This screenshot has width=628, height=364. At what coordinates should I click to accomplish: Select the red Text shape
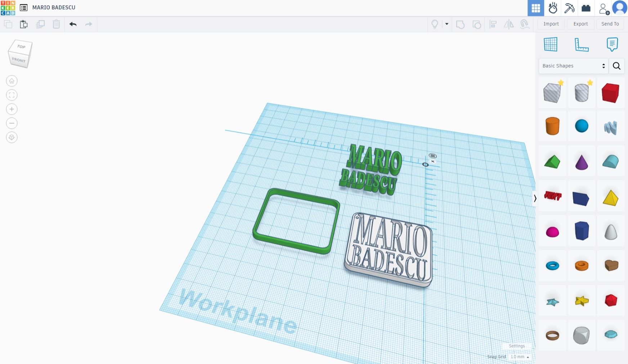tap(552, 196)
